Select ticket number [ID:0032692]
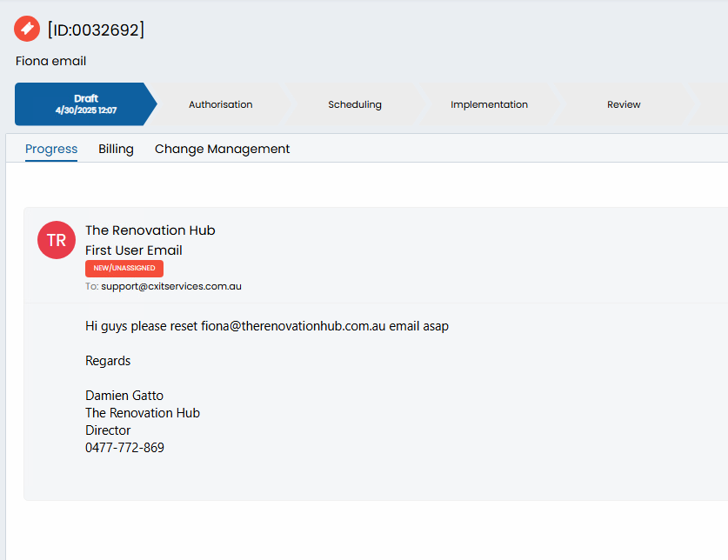This screenshot has height=560, width=728. 96,30
